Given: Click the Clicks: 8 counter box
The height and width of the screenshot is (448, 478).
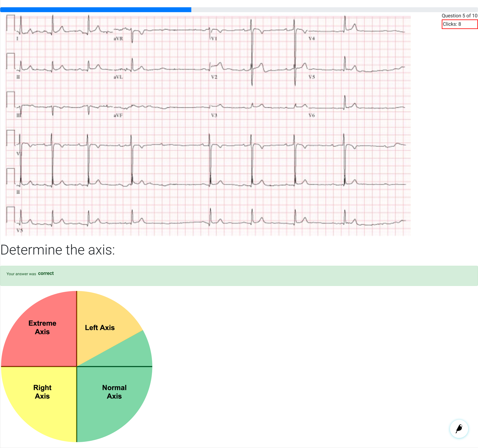Looking at the screenshot, I should click(x=459, y=24).
